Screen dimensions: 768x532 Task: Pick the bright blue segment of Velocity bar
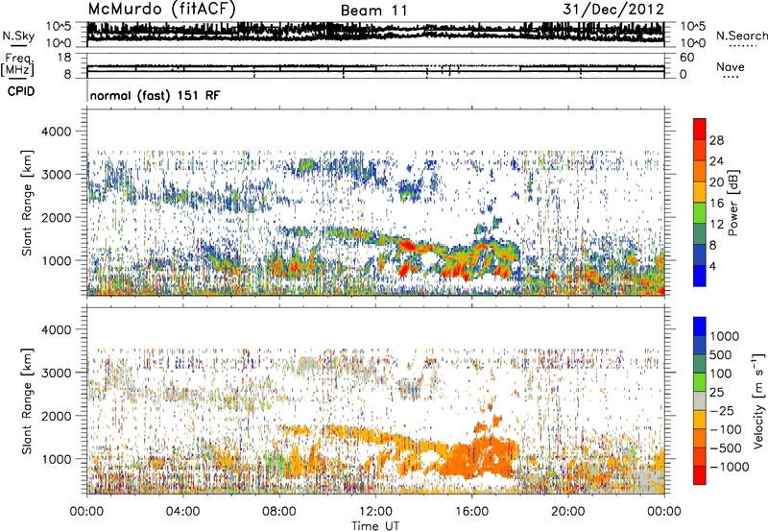(700, 326)
